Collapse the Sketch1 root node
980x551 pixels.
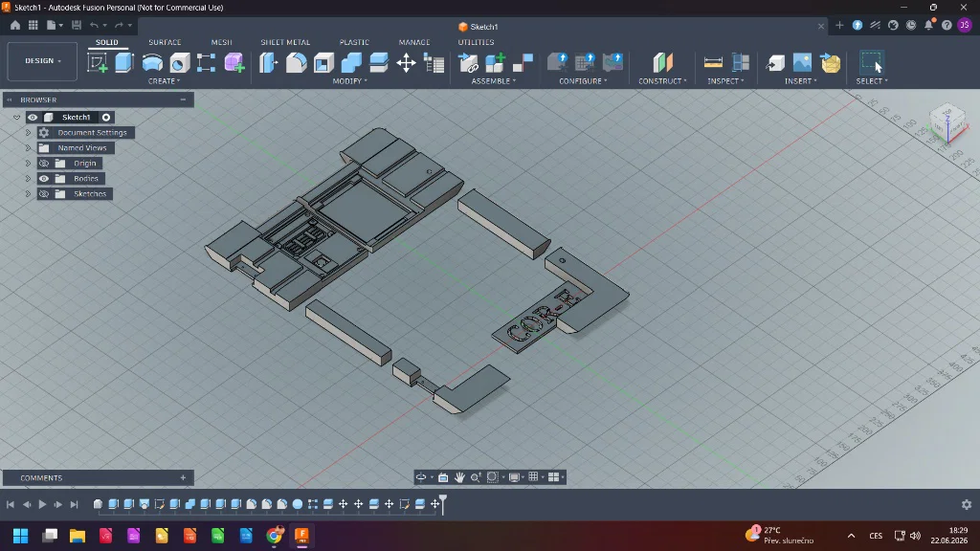point(17,118)
